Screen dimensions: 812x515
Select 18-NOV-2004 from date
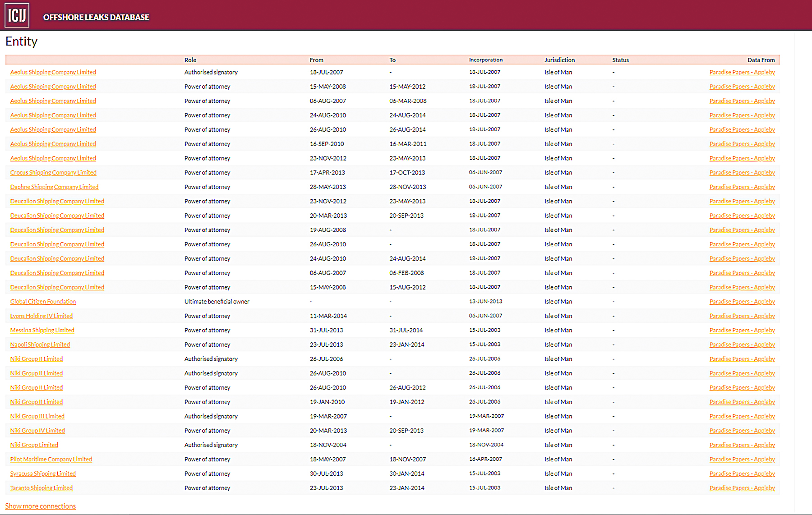coord(328,445)
